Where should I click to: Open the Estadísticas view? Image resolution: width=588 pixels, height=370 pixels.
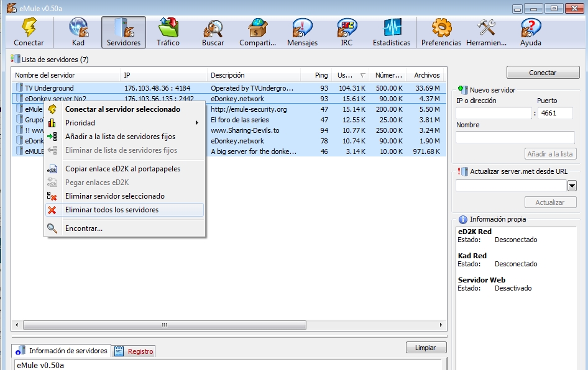point(392,32)
